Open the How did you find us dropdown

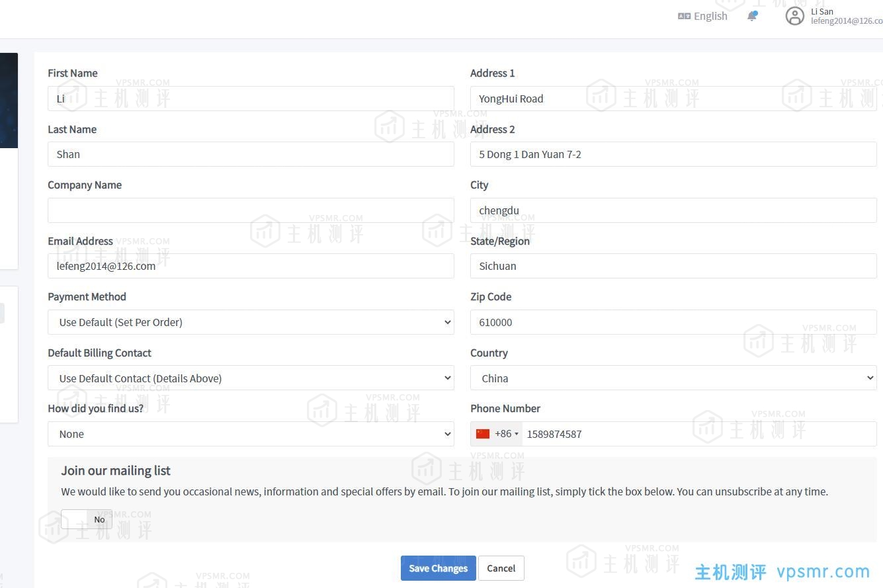click(251, 434)
